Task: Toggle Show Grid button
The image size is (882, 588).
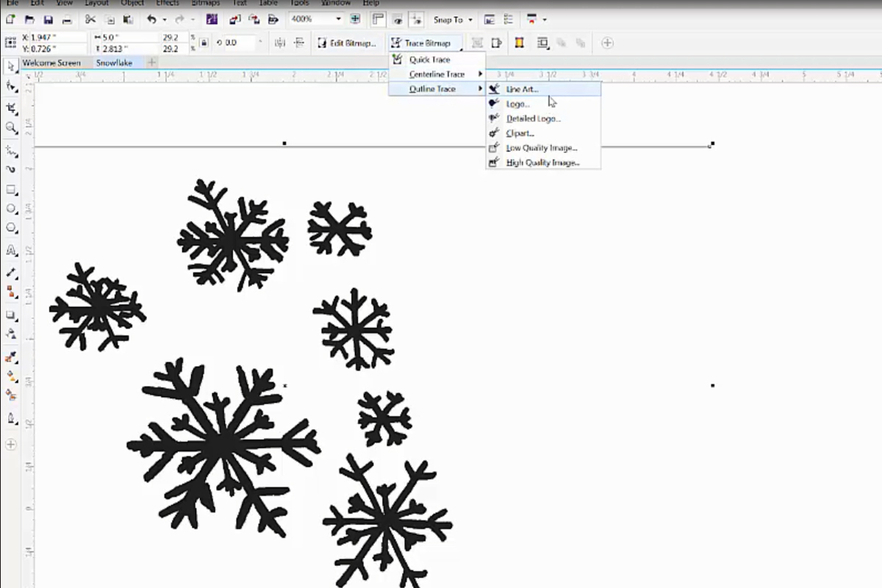Action: click(x=399, y=19)
